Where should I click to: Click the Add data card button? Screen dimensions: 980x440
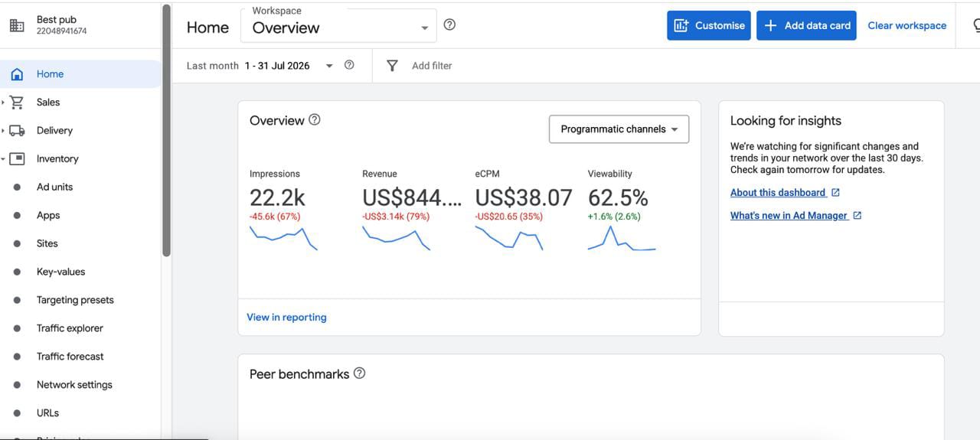806,25
